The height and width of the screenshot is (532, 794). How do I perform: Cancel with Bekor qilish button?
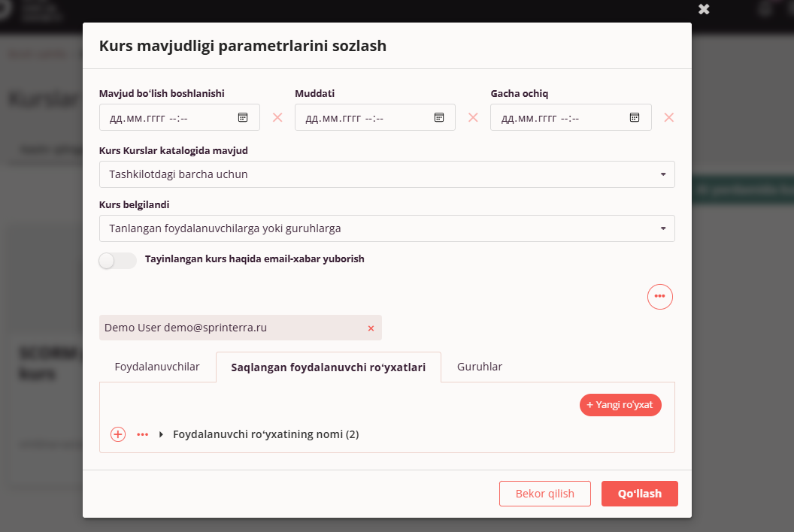(545, 494)
